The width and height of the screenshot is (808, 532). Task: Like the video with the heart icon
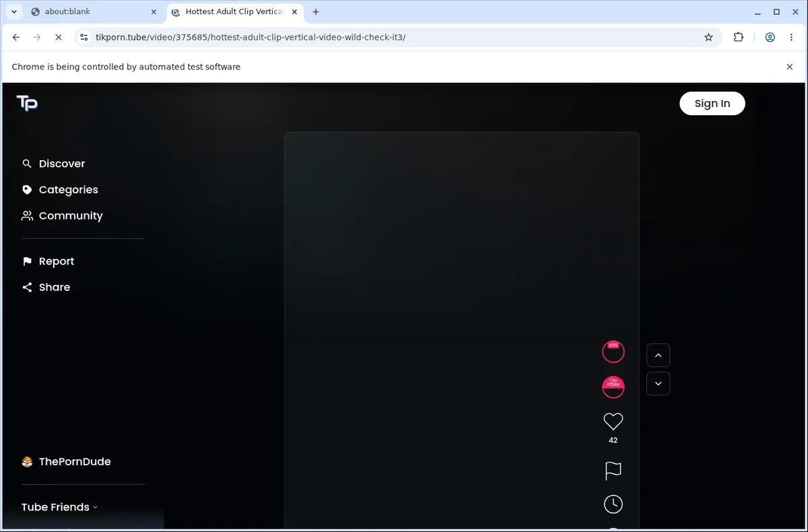(x=613, y=422)
